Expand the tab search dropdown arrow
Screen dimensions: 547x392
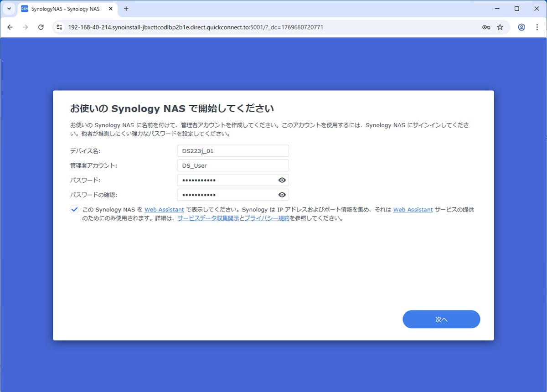coord(9,9)
